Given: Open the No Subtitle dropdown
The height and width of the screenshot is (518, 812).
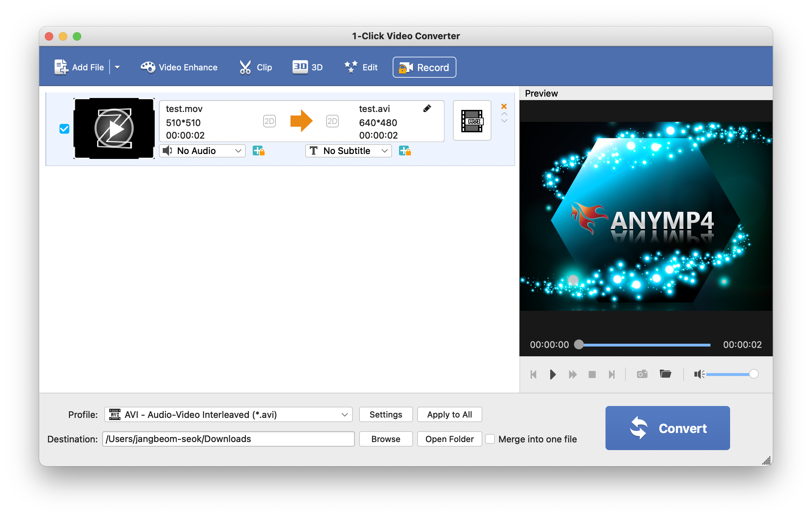Looking at the screenshot, I should (349, 151).
